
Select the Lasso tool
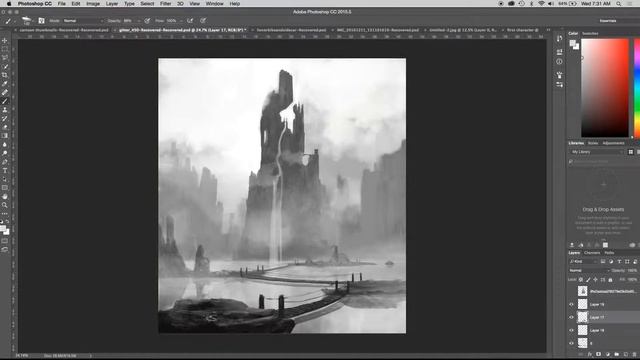tap(5, 58)
